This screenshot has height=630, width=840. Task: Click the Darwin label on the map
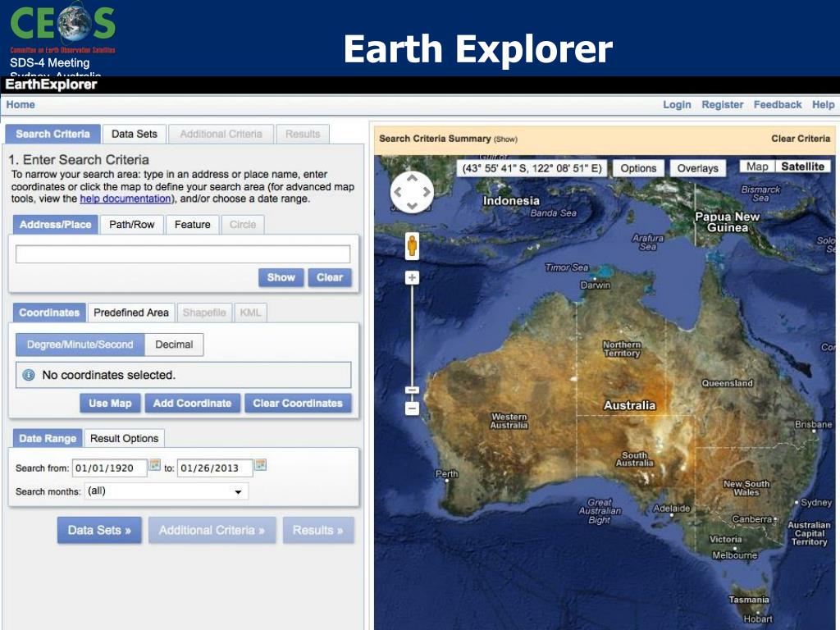tap(596, 285)
